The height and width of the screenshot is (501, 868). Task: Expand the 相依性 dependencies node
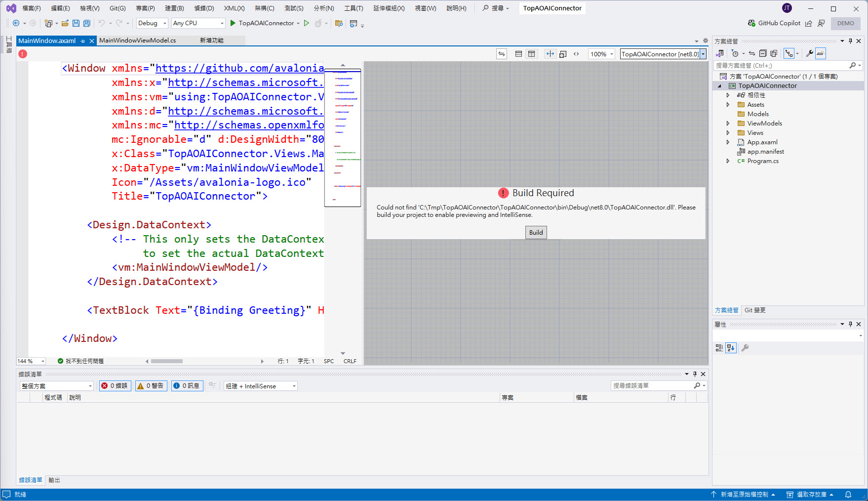click(728, 95)
